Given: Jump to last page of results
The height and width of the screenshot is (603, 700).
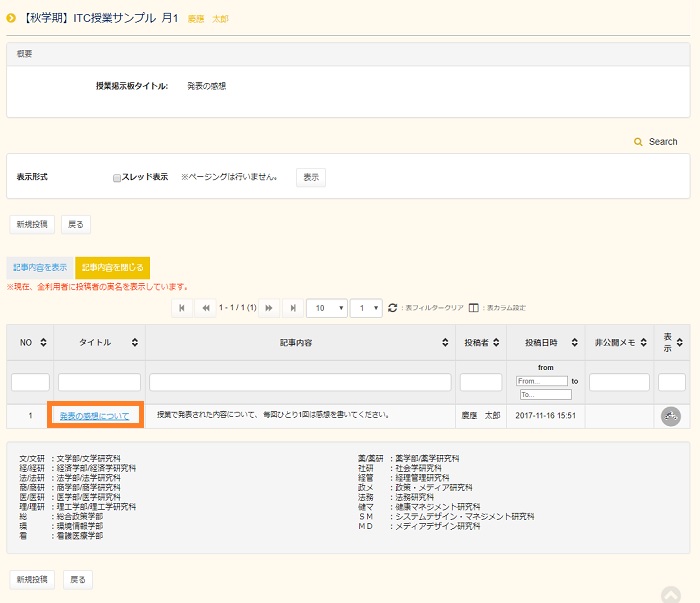Looking at the screenshot, I should [x=292, y=308].
